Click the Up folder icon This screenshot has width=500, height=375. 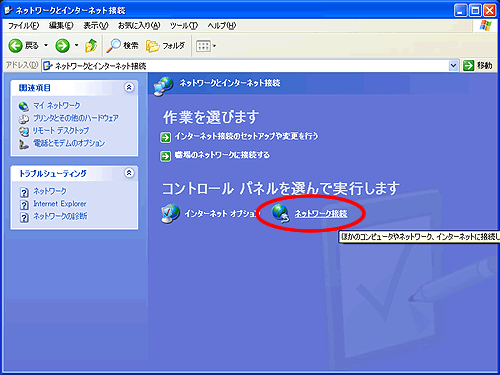tap(91, 46)
